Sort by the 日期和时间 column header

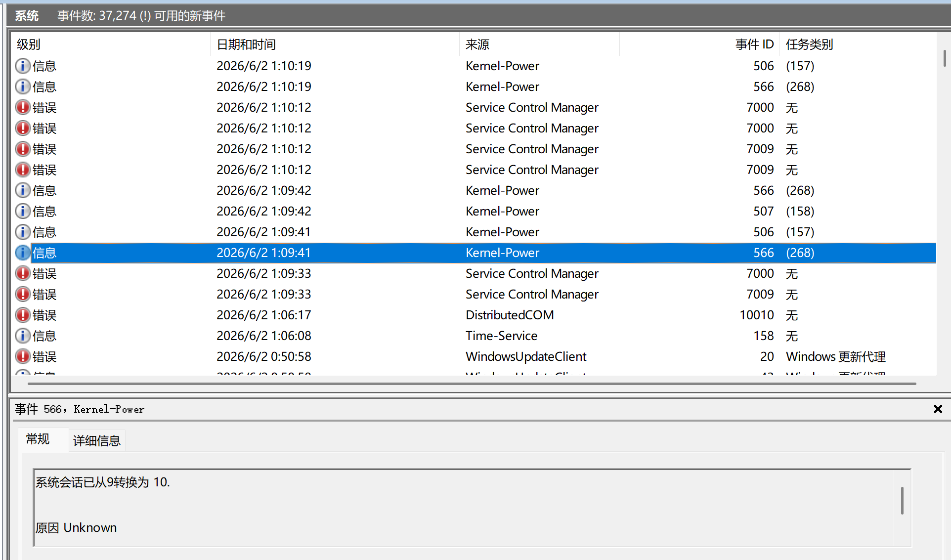(x=335, y=44)
